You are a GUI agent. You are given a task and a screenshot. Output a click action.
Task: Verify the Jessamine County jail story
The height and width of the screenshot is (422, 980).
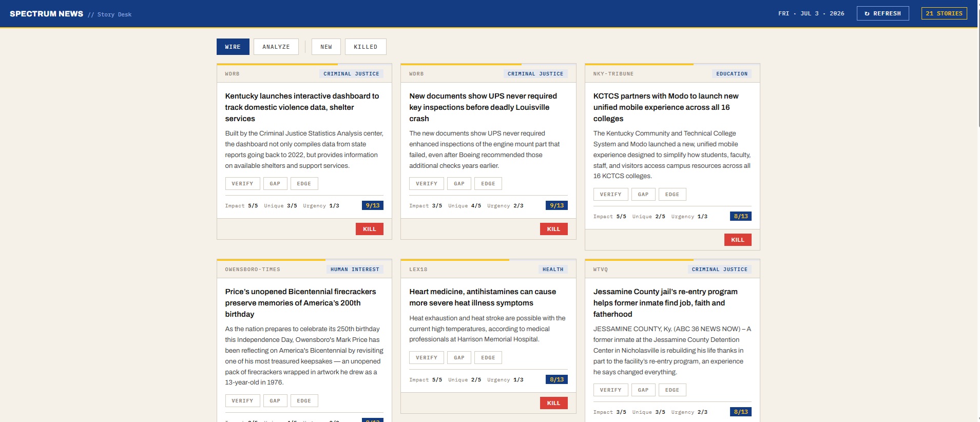[610, 390]
